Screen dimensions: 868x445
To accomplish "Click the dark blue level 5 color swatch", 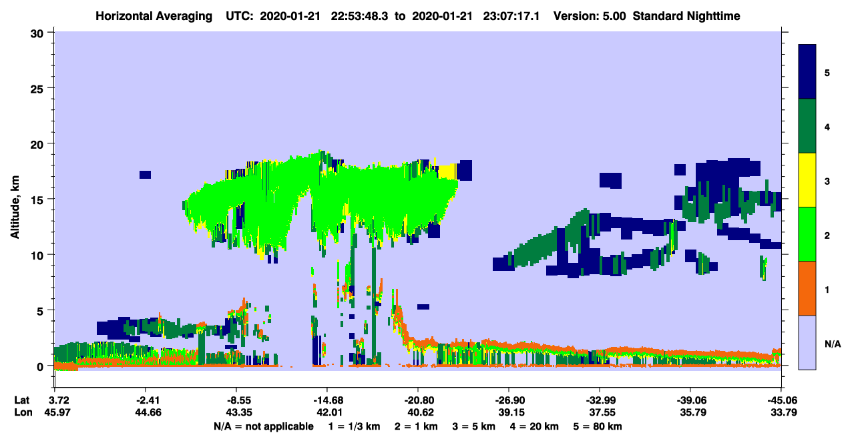I will click(x=807, y=71).
